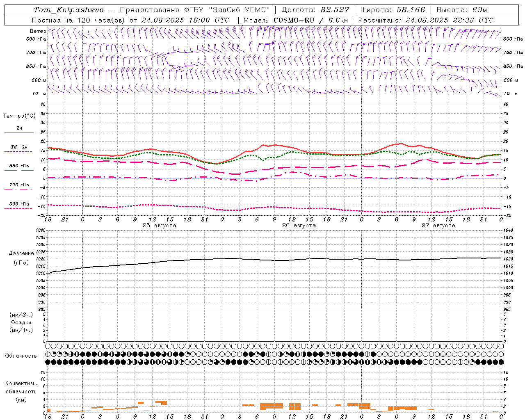Click the "Td 2м" dew point legend label

(19, 147)
